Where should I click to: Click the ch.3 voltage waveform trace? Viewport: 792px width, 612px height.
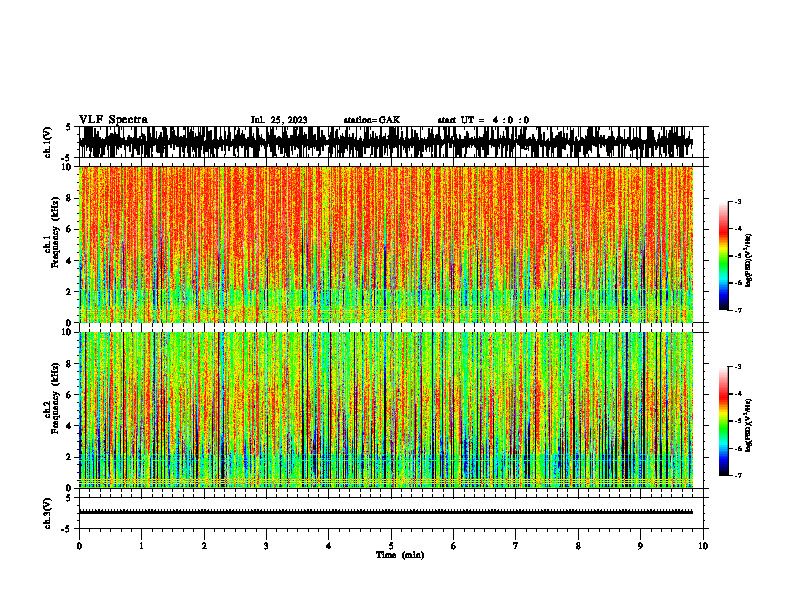click(386, 512)
